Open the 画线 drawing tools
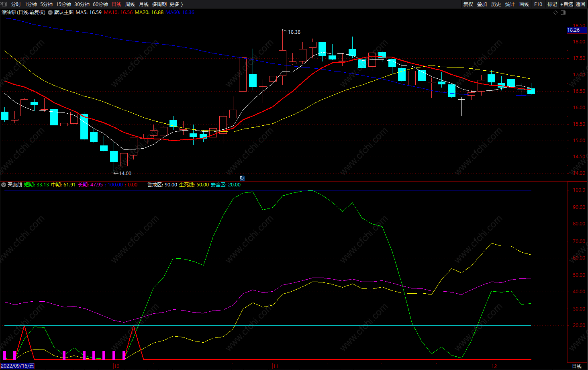 tap(524, 4)
